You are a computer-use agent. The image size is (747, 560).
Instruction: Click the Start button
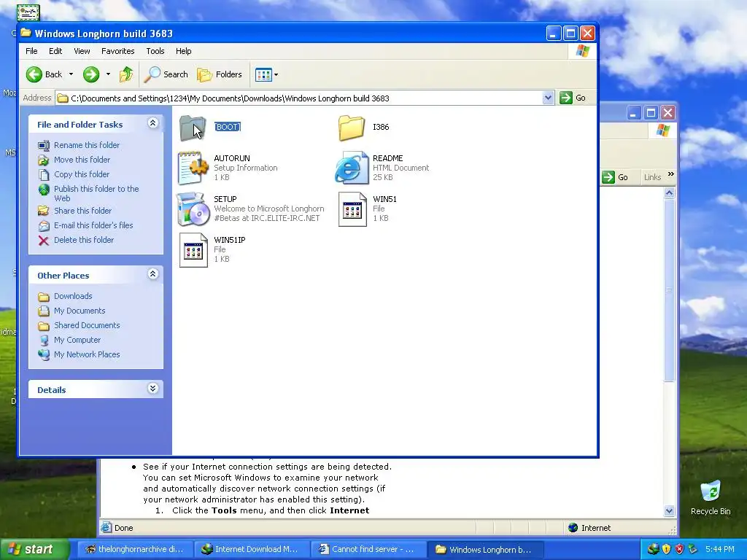[x=34, y=549]
